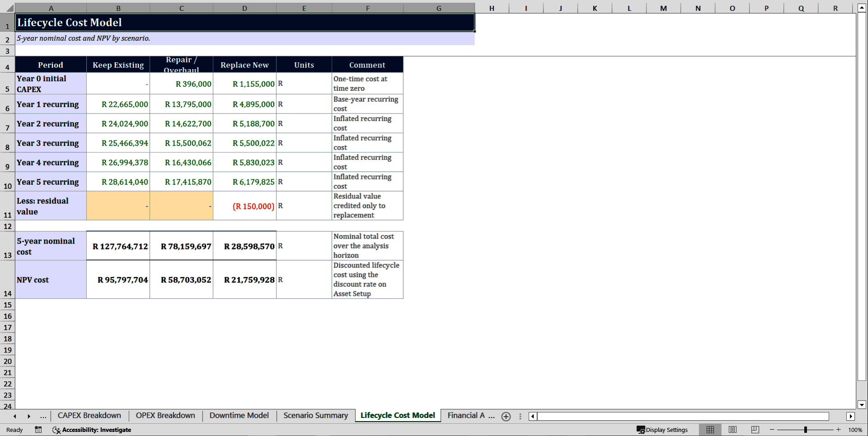Click the Ready status indicator
Image resolution: width=868 pixels, height=436 pixels.
point(14,430)
